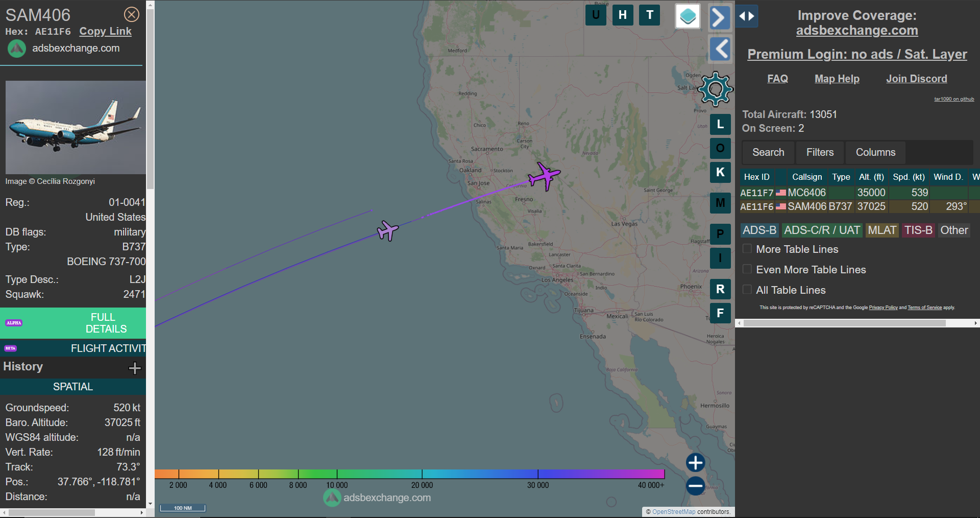
Task: Select the MC6406 row in aircraft table
Action: point(860,193)
